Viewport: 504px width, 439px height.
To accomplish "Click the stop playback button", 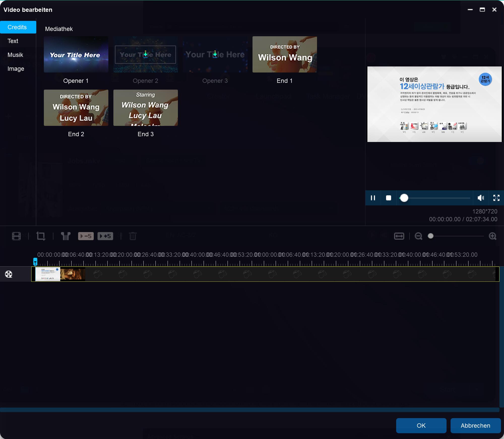I will 388,198.
